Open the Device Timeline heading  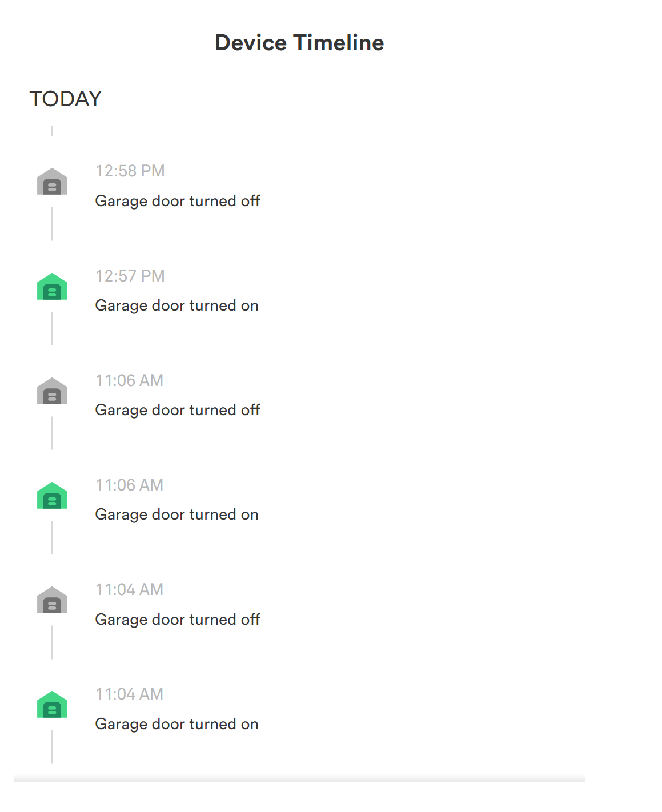pyautogui.click(x=299, y=42)
